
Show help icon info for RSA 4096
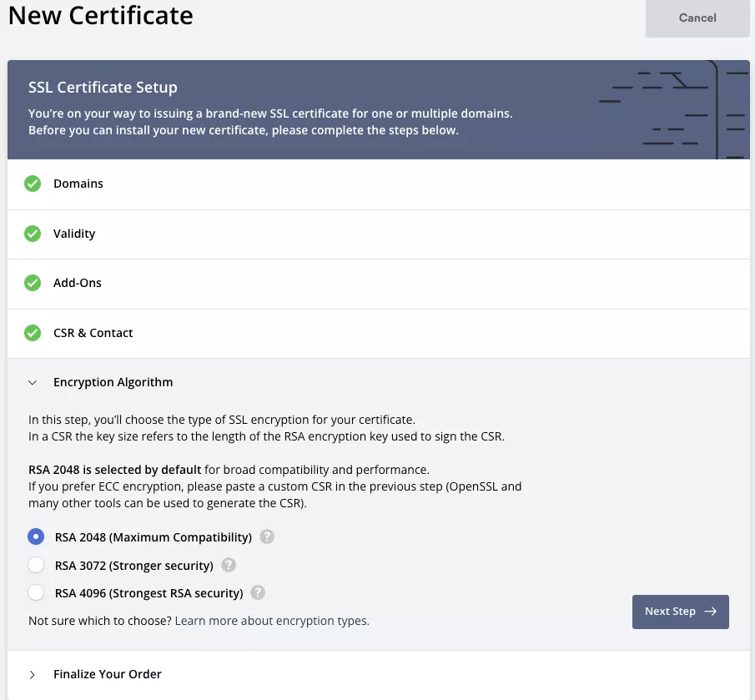point(258,593)
